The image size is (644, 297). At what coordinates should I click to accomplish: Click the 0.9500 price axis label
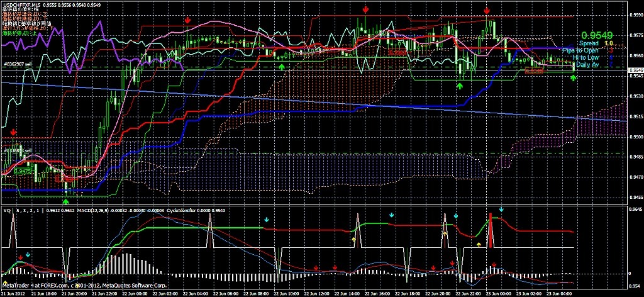coord(635,137)
